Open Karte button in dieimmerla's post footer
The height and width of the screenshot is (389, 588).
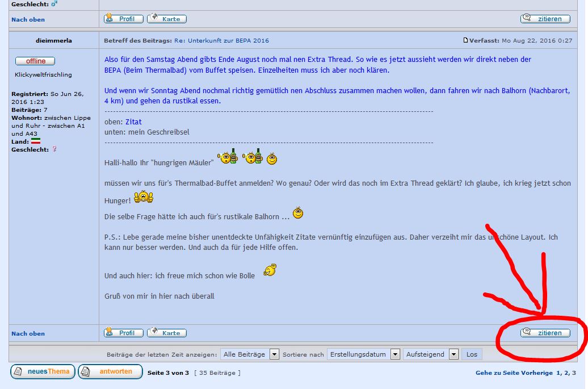pos(167,333)
